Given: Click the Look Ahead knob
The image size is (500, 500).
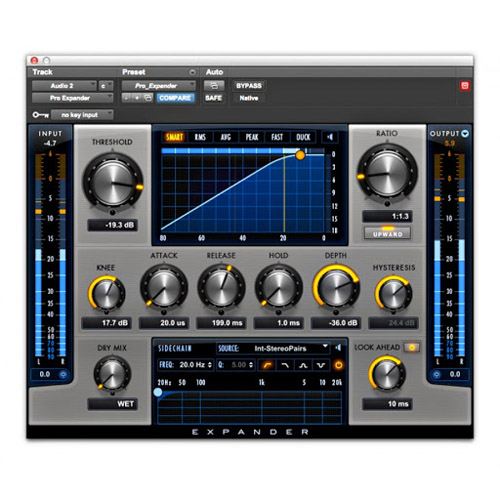Looking at the screenshot, I should tap(387, 374).
